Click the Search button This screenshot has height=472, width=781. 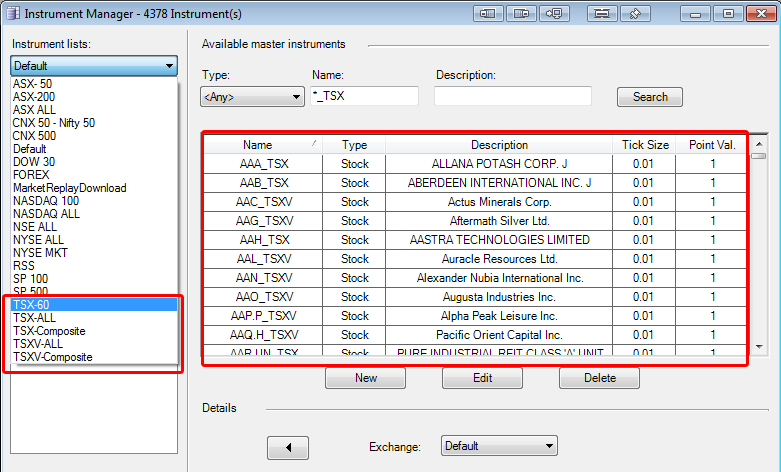click(x=650, y=97)
